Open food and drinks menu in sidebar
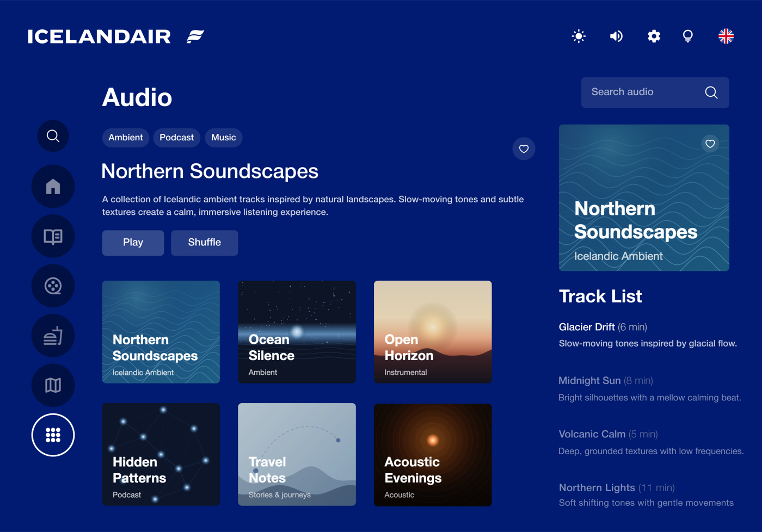 click(53, 336)
